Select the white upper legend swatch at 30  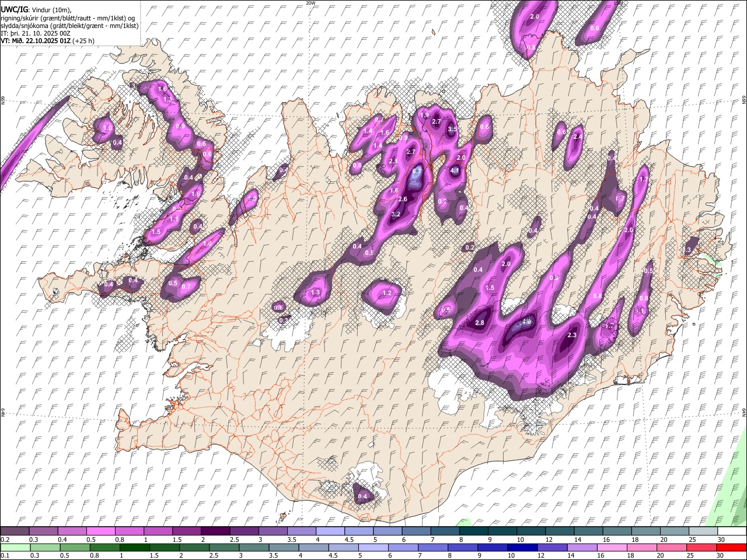tap(732, 531)
